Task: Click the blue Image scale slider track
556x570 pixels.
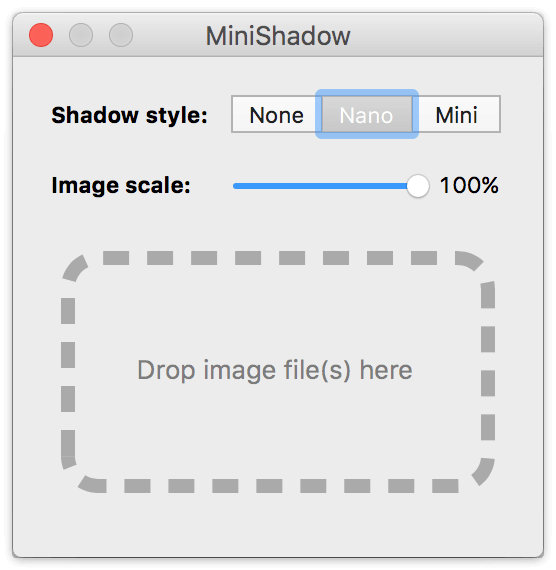Action: pyautogui.click(x=320, y=186)
